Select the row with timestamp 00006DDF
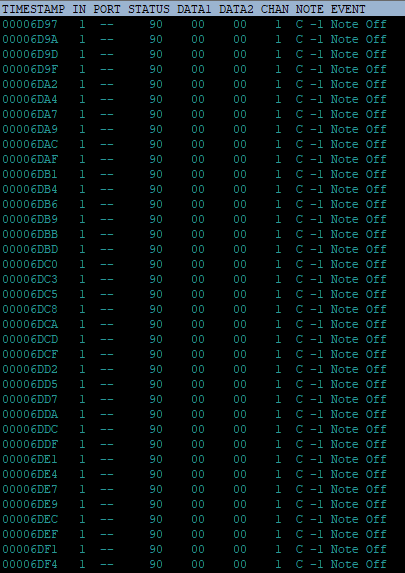This screenshot has width=405, height=573. pos(202,444)
